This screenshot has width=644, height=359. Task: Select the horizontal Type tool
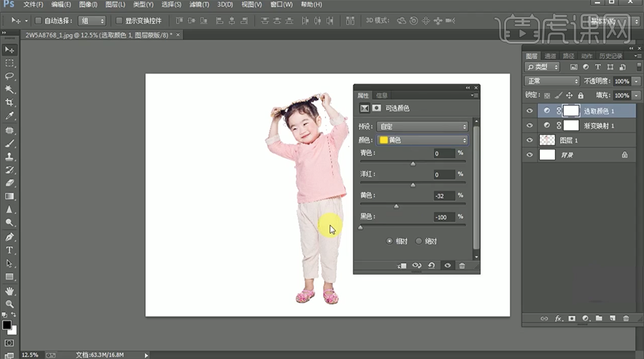click(x=10, y=250)
